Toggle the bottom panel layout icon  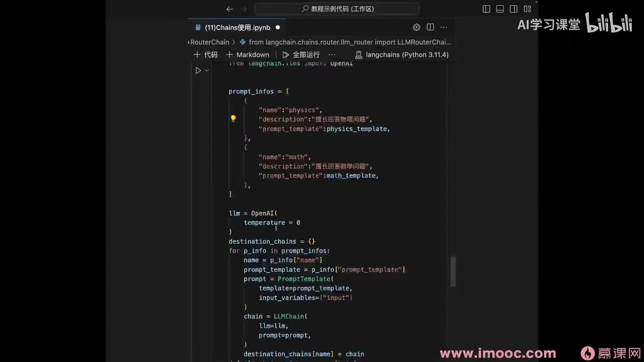pos(500,9)
